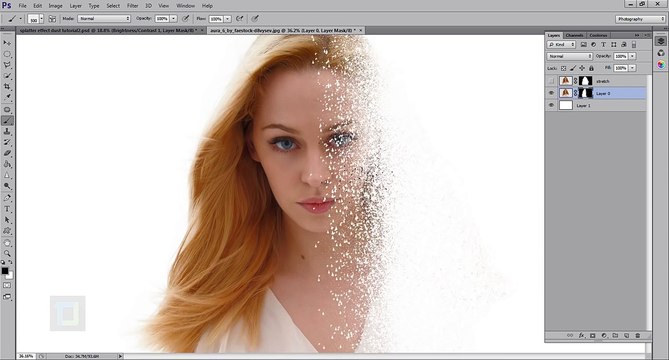The height and width of the screenshot is (360, 669).
Task: Toggle the layer filter on/off switch
Action: 634,44
